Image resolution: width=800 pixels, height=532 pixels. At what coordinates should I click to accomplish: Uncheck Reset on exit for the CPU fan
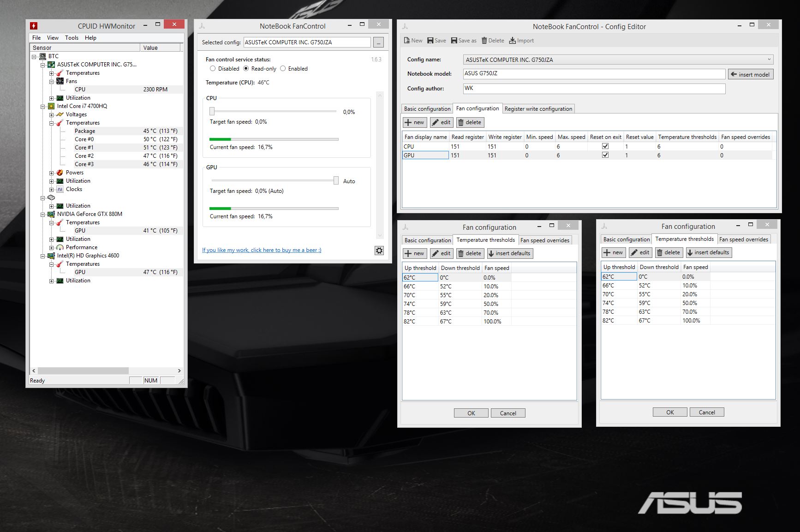click(x=605, y=146)
